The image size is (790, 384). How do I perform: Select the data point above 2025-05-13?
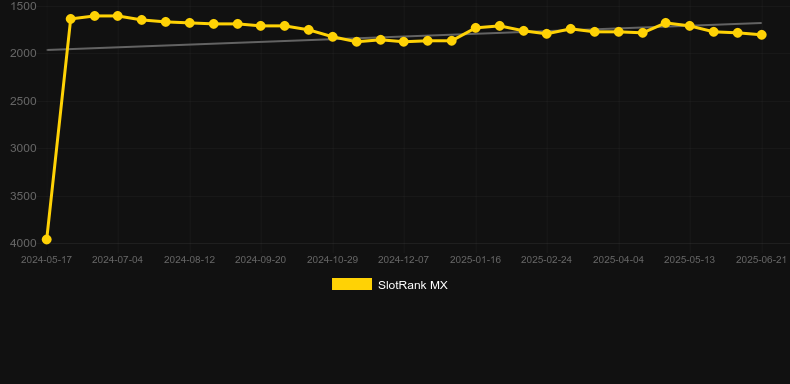[x=690, y=26]
